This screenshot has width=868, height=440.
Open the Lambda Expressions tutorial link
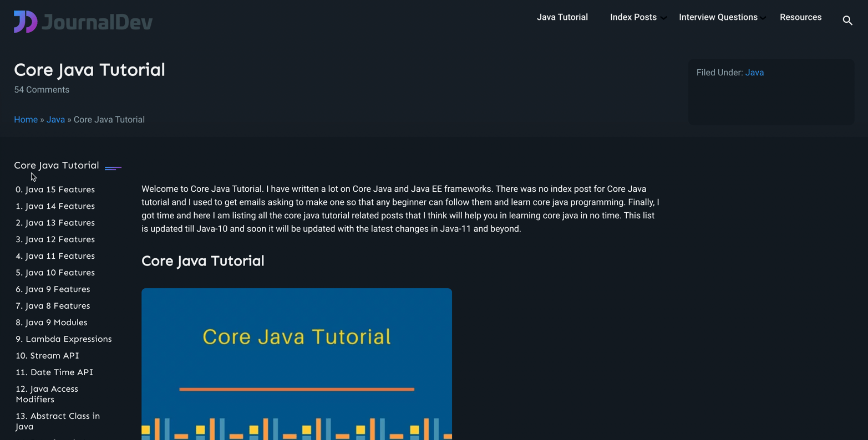63,339
